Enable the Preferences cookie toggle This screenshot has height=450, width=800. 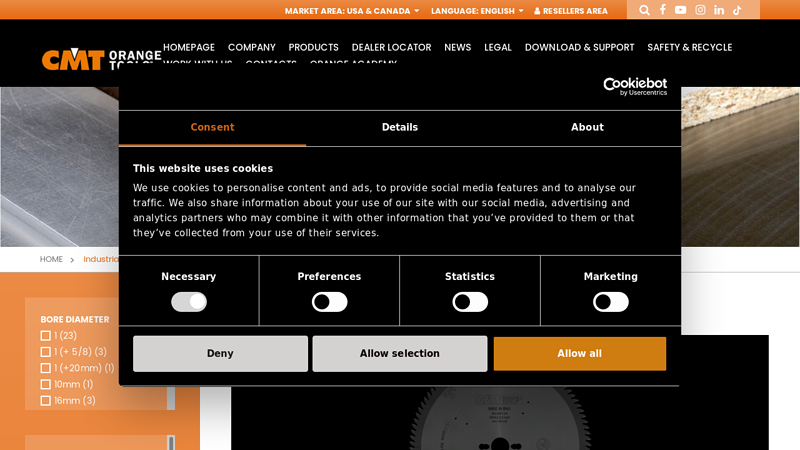tap(329, 302)
